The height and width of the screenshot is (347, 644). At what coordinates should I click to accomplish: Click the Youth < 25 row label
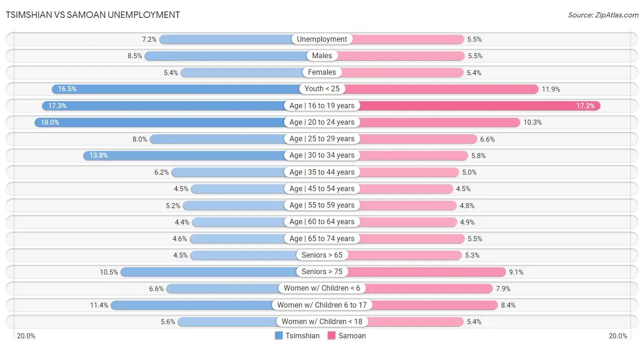coord(322,89)
